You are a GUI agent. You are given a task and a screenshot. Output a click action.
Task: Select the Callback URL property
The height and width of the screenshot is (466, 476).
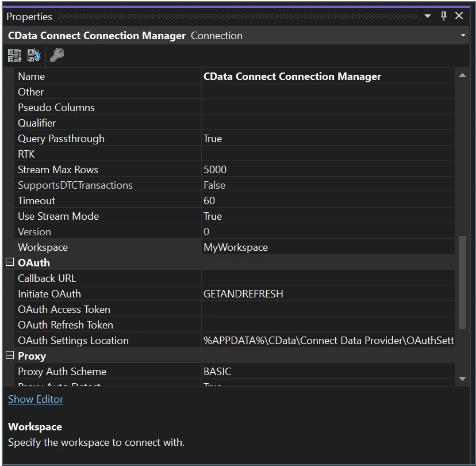click(x=108, y=278)
